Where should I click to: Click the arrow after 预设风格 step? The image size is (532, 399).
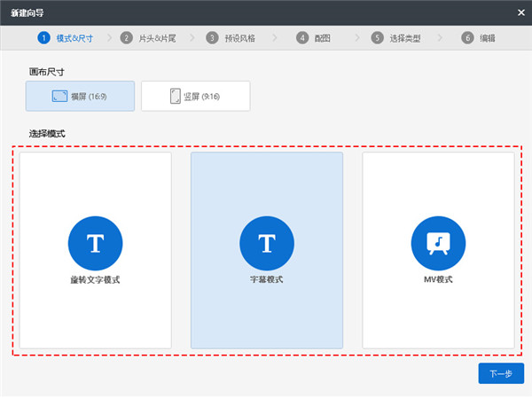(276, 38)
